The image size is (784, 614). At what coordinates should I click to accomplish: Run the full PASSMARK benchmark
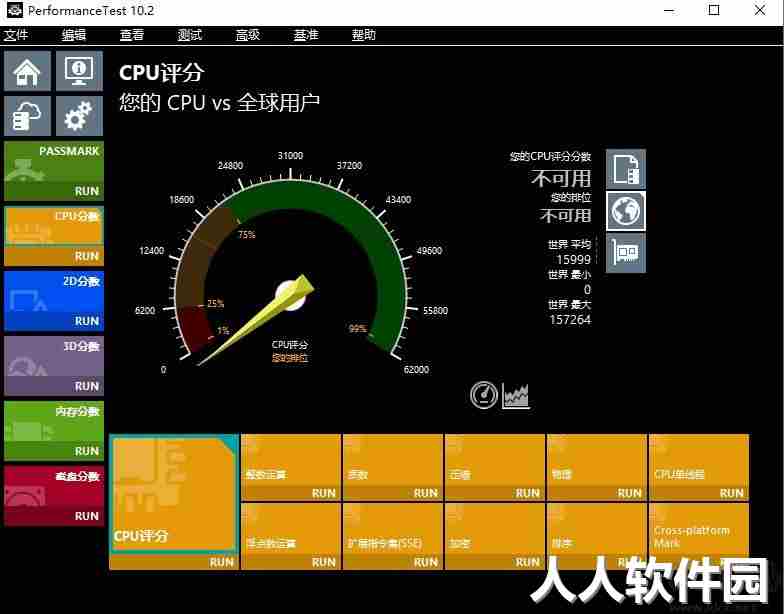point(87,191)
